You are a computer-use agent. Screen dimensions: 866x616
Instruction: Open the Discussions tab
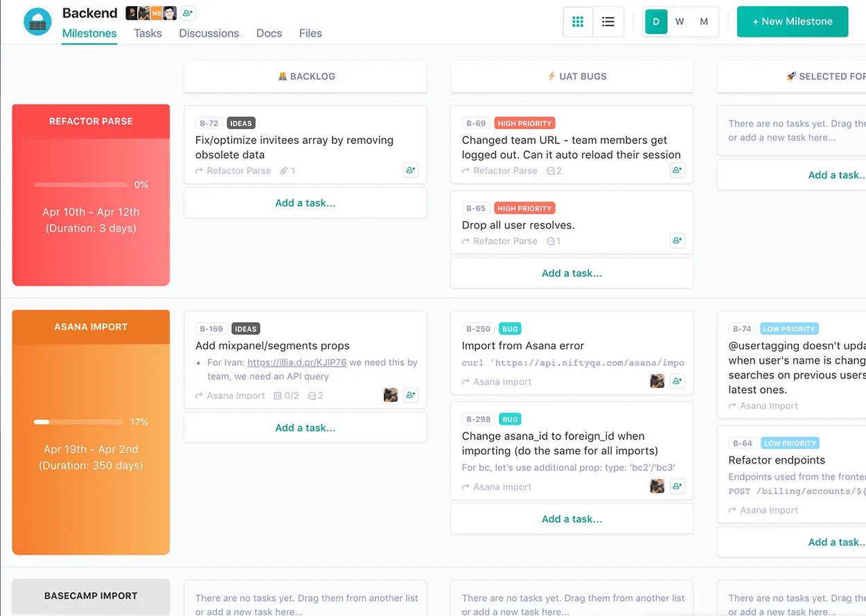(x=209, y=33)
